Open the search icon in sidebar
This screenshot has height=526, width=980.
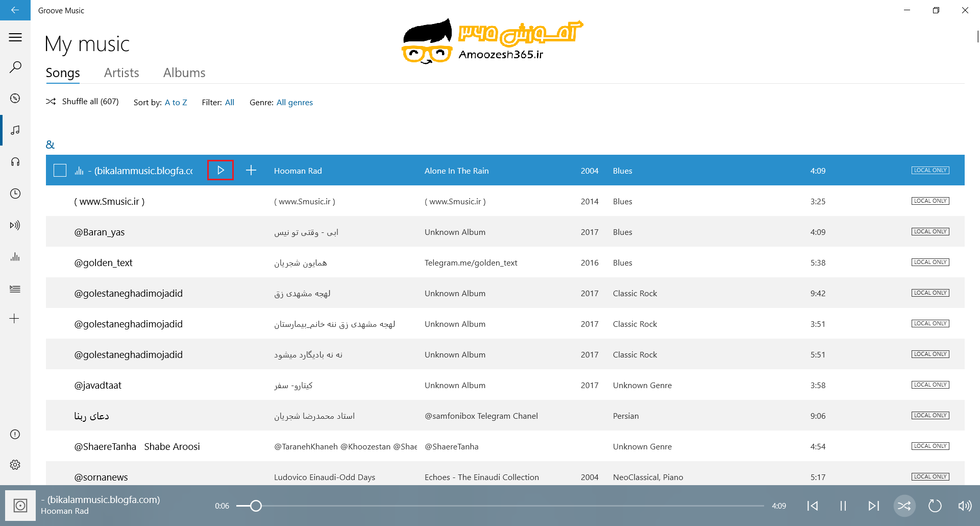point(15,67)
